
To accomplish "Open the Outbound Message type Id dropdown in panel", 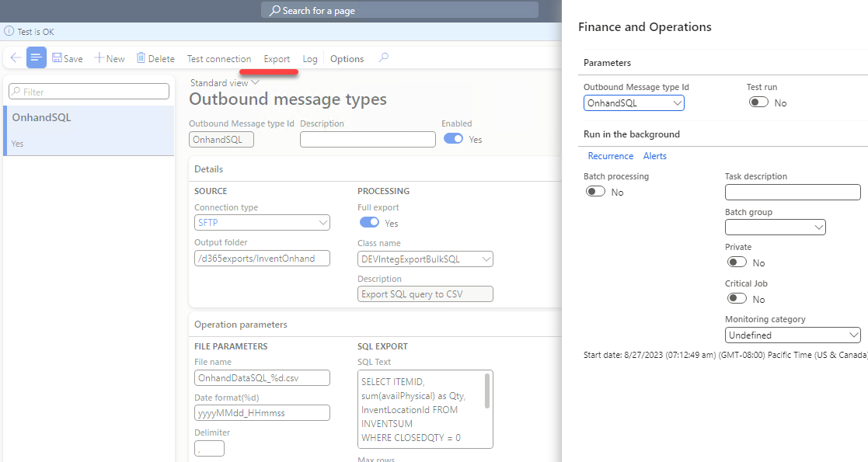I will tap(677, 103).
